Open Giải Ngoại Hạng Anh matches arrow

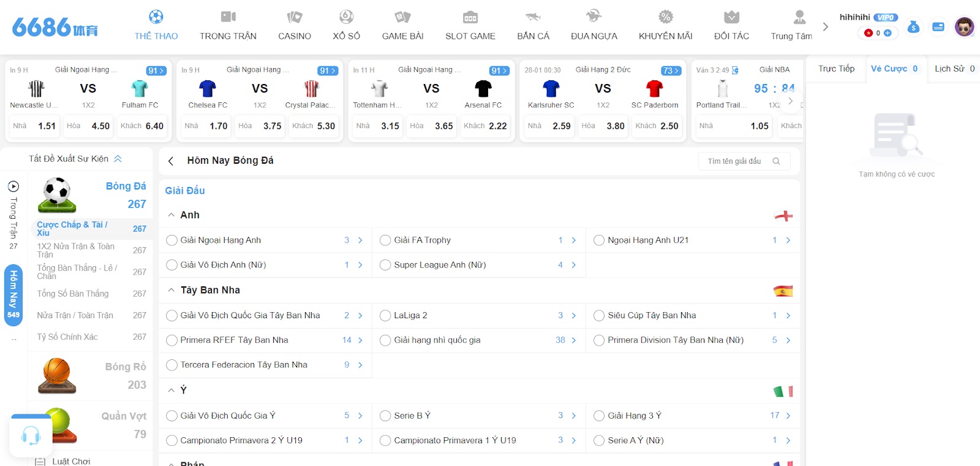360,240
